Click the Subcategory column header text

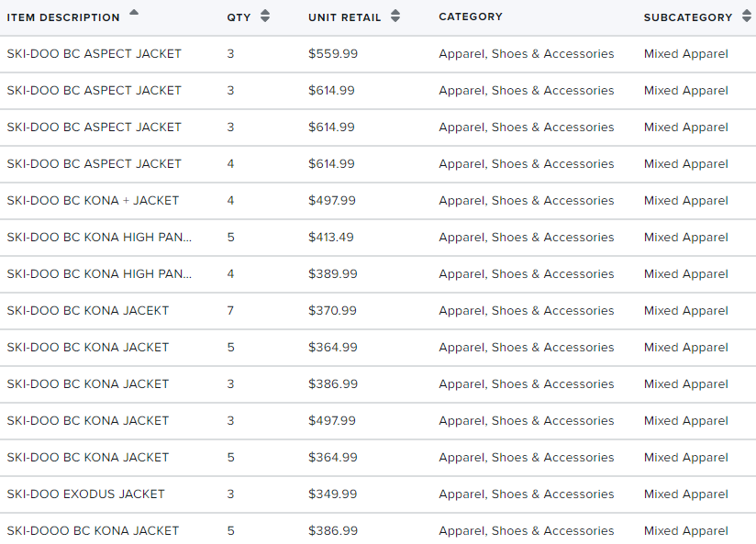click(x=688, y=17)
